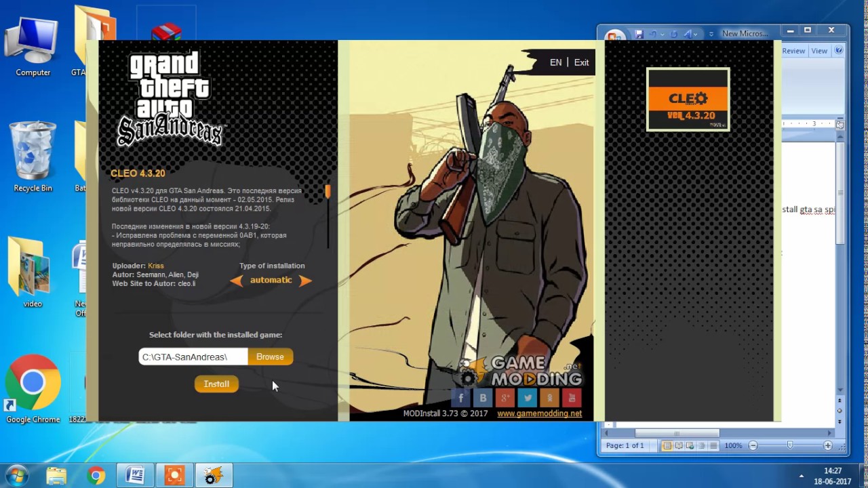Select the Google Chrome desktop shortcut

click(x=33, y=389)
